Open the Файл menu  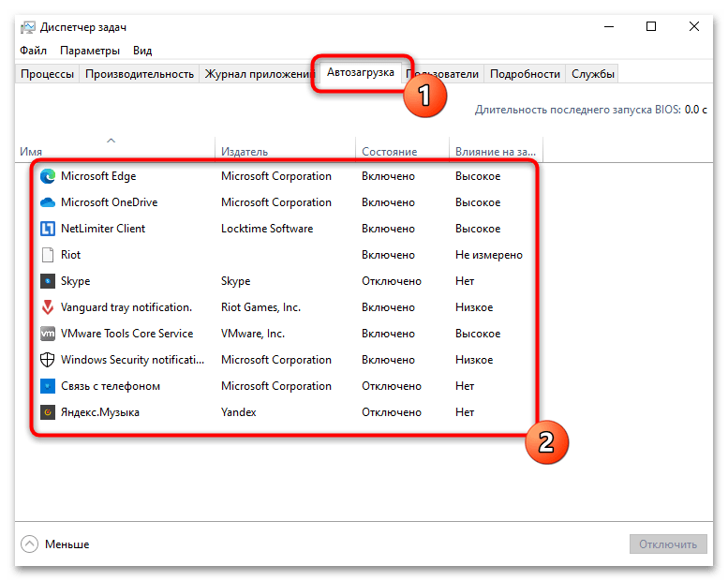coord(33,51)
